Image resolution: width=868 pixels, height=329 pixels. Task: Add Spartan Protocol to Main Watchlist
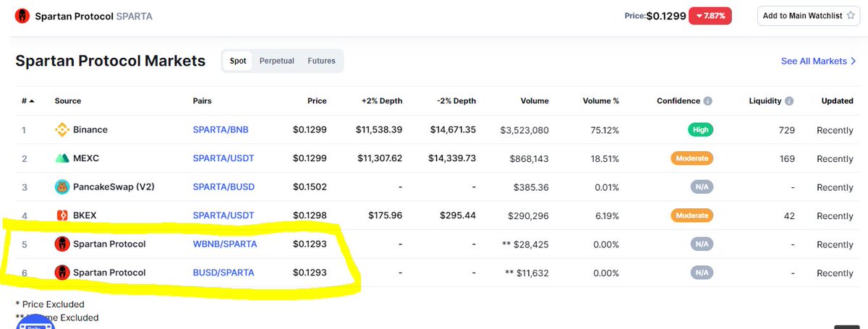pos(808,16)
